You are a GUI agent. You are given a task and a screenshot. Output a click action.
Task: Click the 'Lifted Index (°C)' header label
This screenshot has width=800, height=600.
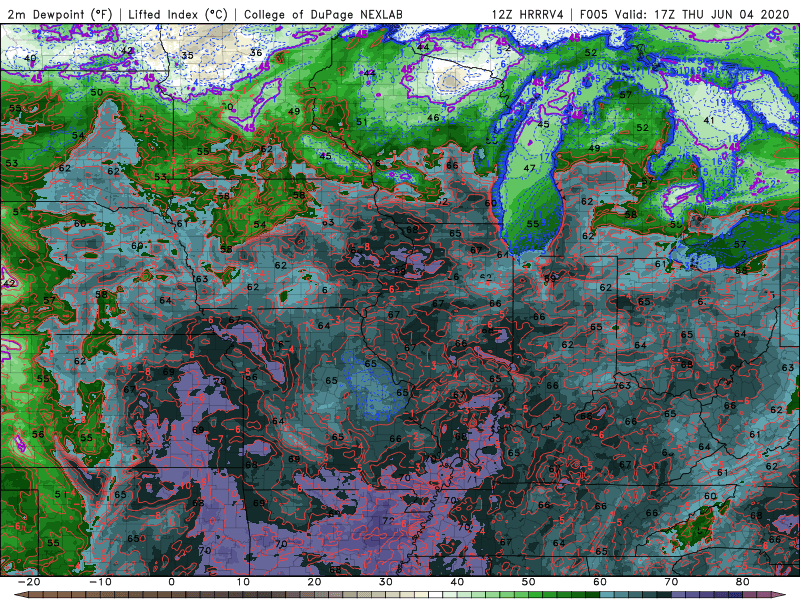pos(178,14)
